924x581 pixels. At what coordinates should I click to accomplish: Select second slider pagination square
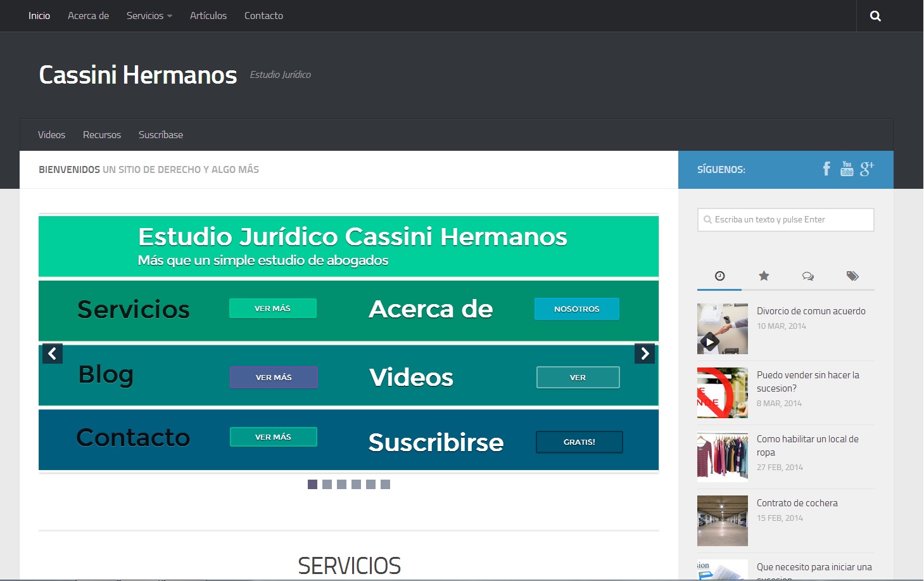[327, 484]
